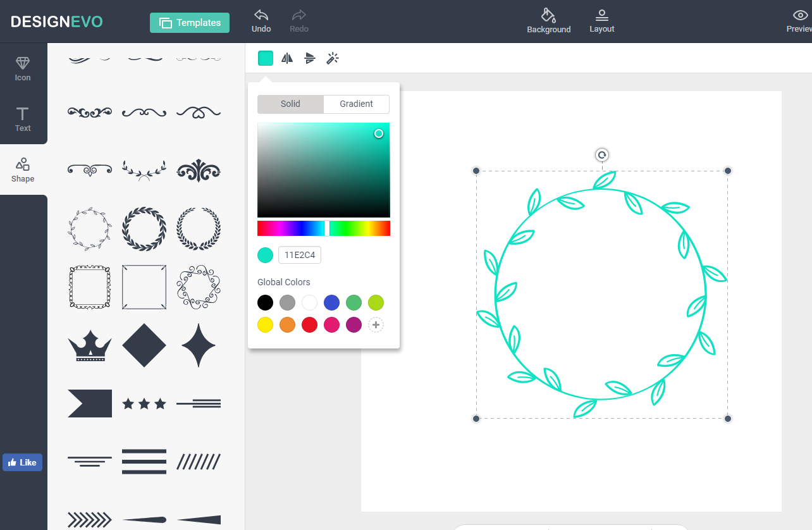Choose the thick laurel circle wreath

[x=144, y=228]
